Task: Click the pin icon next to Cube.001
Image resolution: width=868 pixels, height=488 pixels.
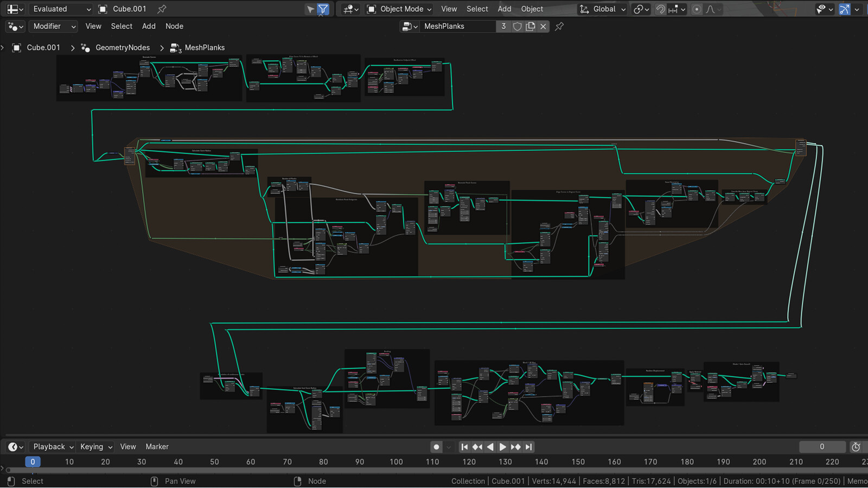Action: [x=161, y=9]
